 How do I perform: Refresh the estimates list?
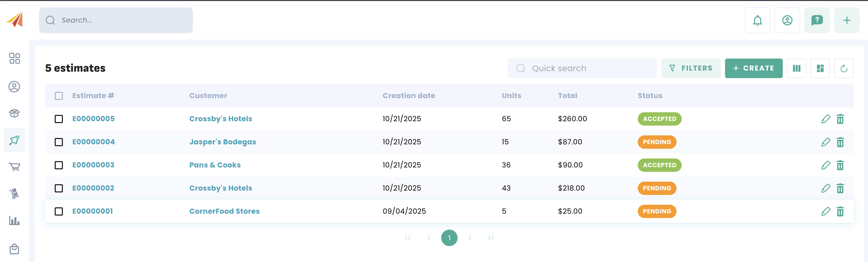[843, 68]
